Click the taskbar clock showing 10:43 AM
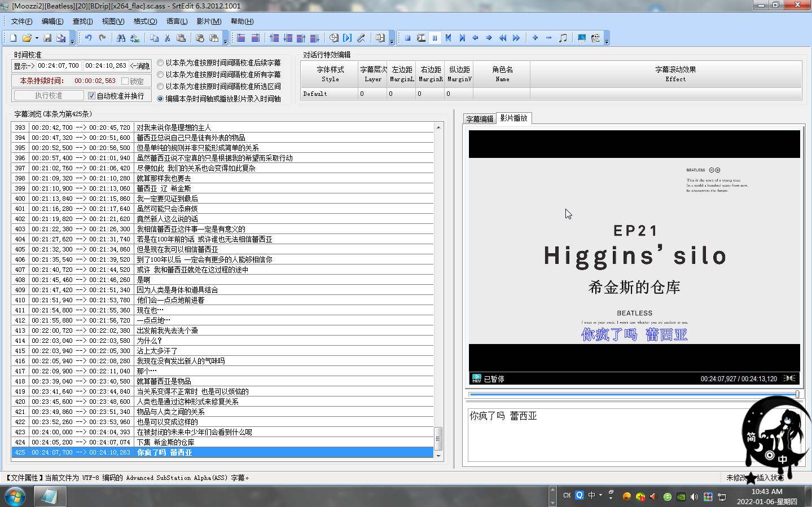 click(x=767, y=492)
